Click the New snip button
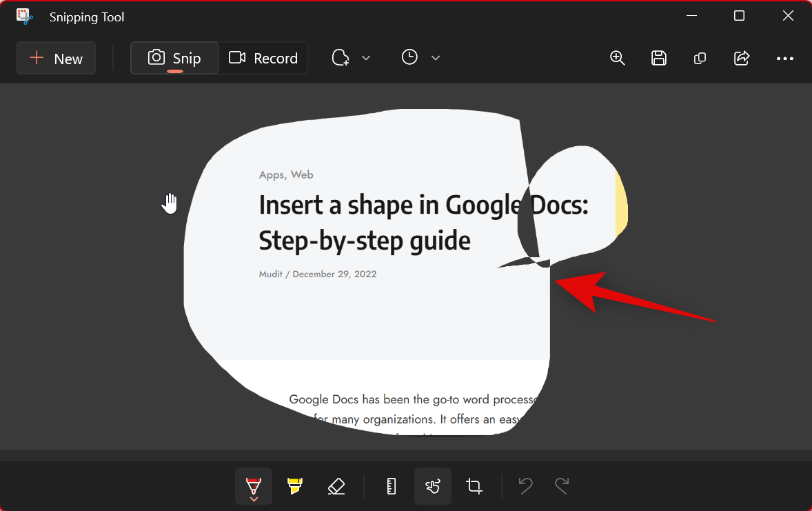812x511 pixels. [x=57, y=59]
